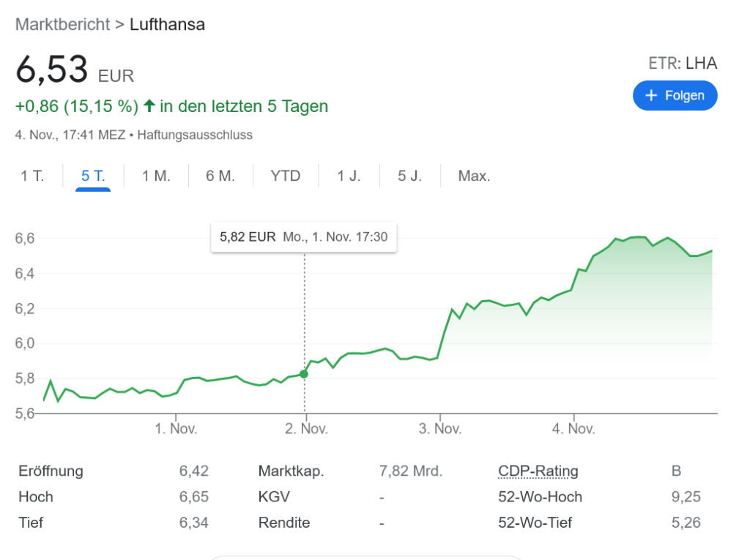The height and width of the screenshot is (560, 750).
Task: Switch to the 5 J. time range
Action: click(409, 176)
